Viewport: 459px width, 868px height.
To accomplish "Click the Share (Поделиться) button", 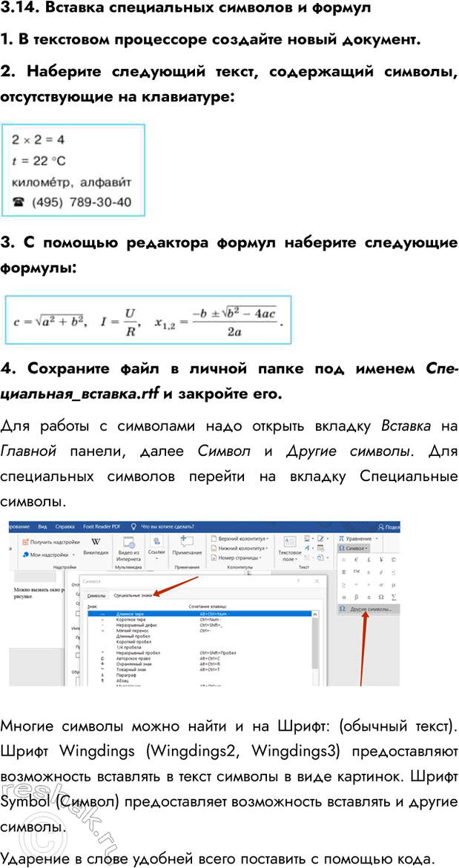I will tap(389, 527).
